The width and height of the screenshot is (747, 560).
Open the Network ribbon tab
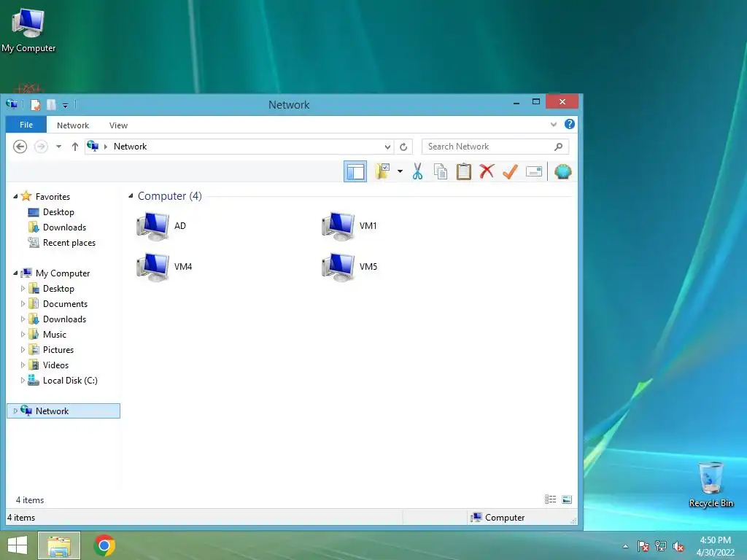[x=73, y=125]
